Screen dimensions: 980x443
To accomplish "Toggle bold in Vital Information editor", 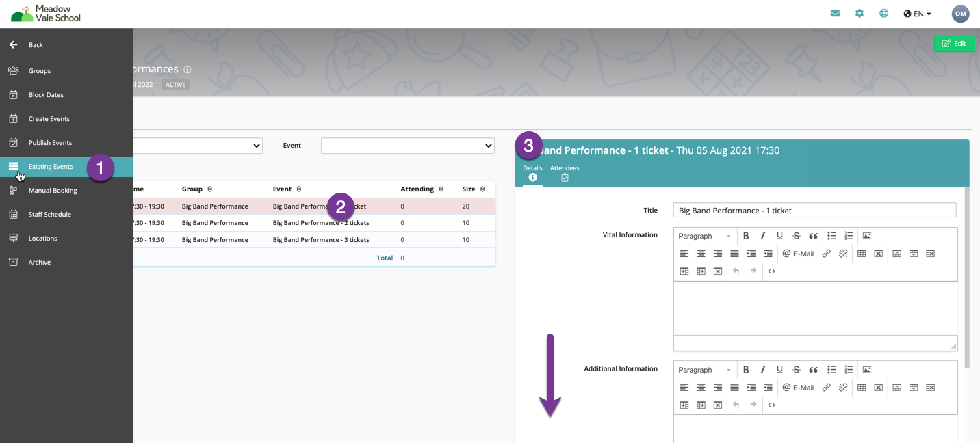I will click(746, 236).
